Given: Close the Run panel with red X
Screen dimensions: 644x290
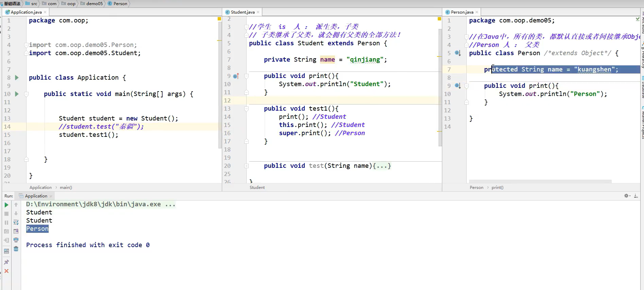Looking at the screenshot, I should tap(6, 271).
